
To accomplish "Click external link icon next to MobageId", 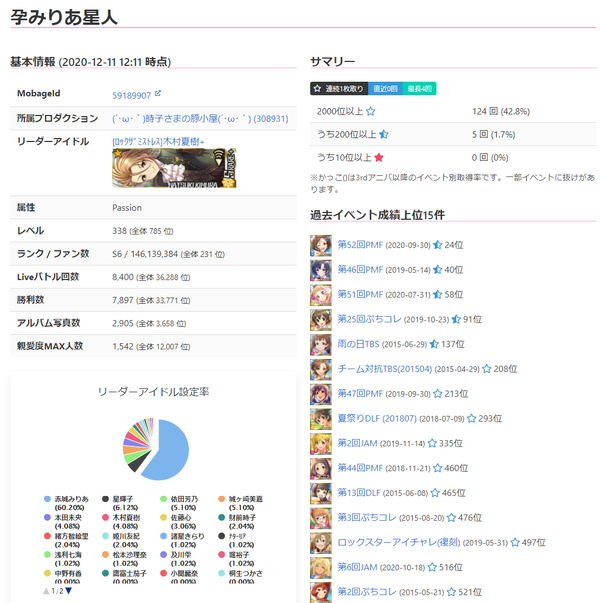I will click(158, 93).
